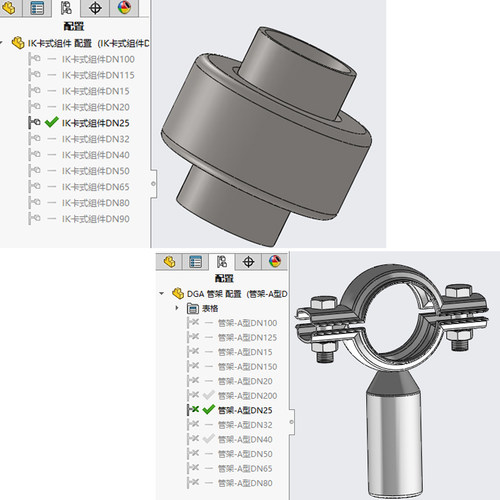Click the IK coupling 3D model

(x=267, y=137)
